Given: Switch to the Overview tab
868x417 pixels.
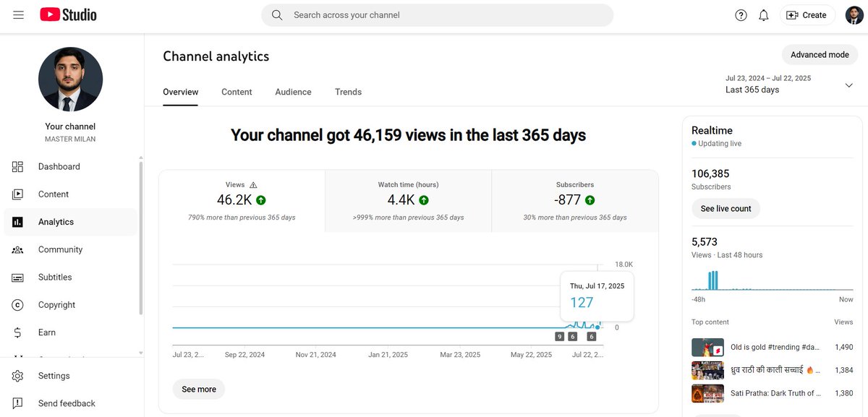Looking at the screenshot, I should pos(180,92).
